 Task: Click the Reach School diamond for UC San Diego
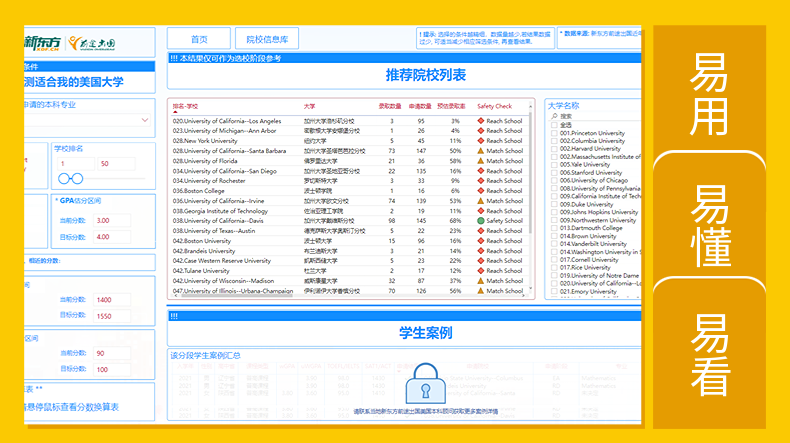481,171
